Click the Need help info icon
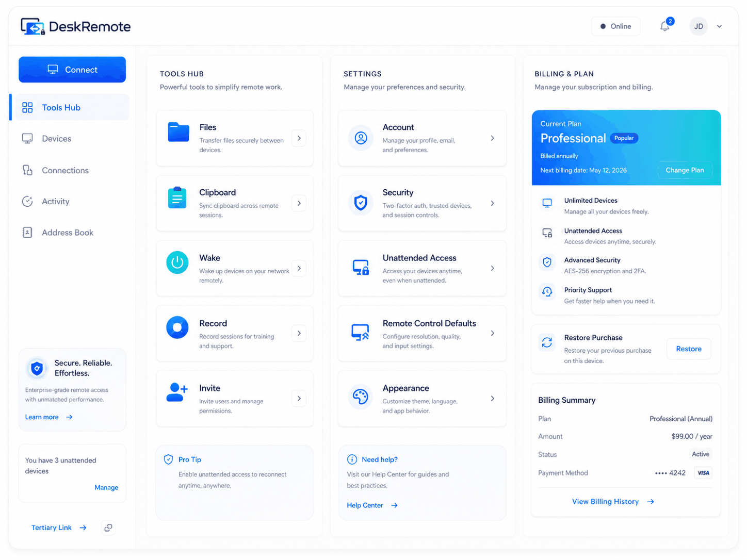This screenshot has height=560, width=747. click(x=352, y=459)
